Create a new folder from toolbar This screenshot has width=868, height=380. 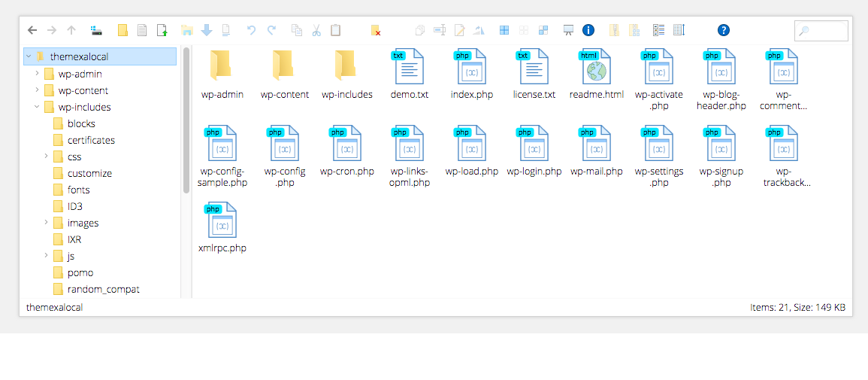tap(123, 30)
